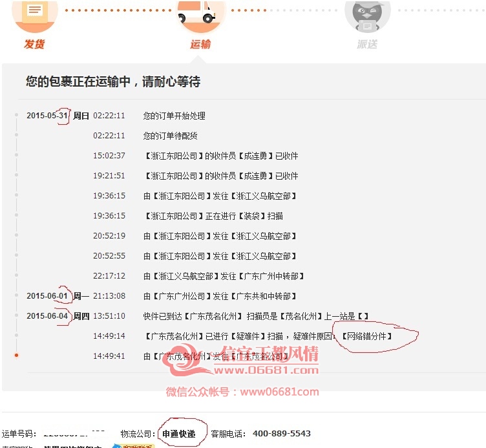Click the timestamp 20:52:19

[x=109, y=235]
